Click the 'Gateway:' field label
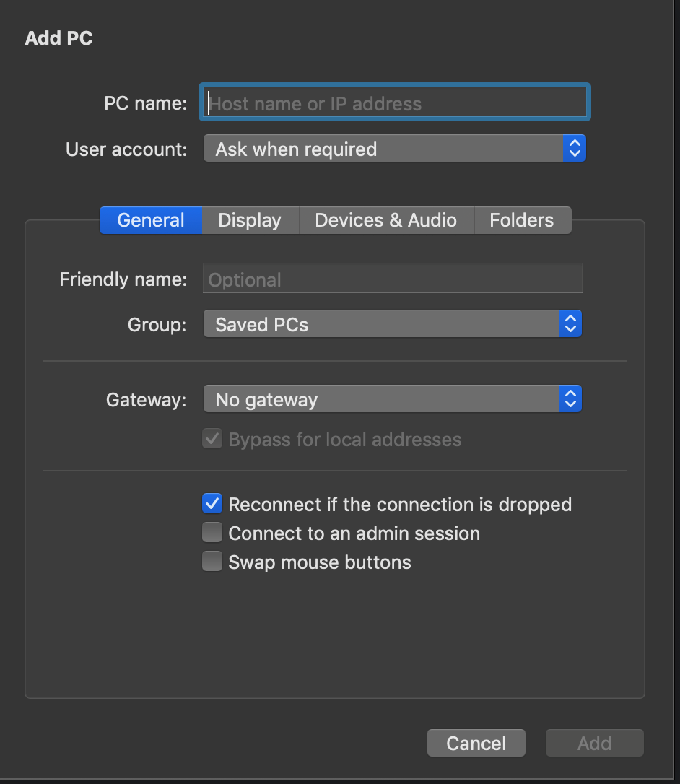This screenshot has width=680, height=784. pyautogui.click(x=146, y=399)
